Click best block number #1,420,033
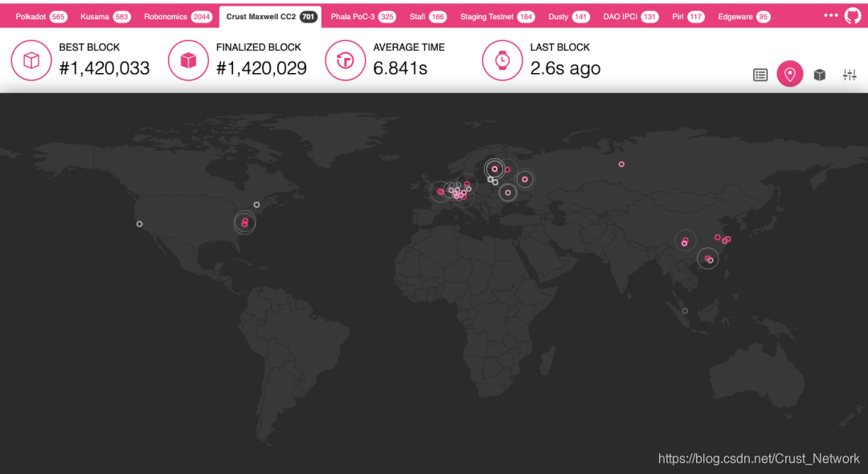The height and width of the screenshot is (474, 868). pos(104,68)
